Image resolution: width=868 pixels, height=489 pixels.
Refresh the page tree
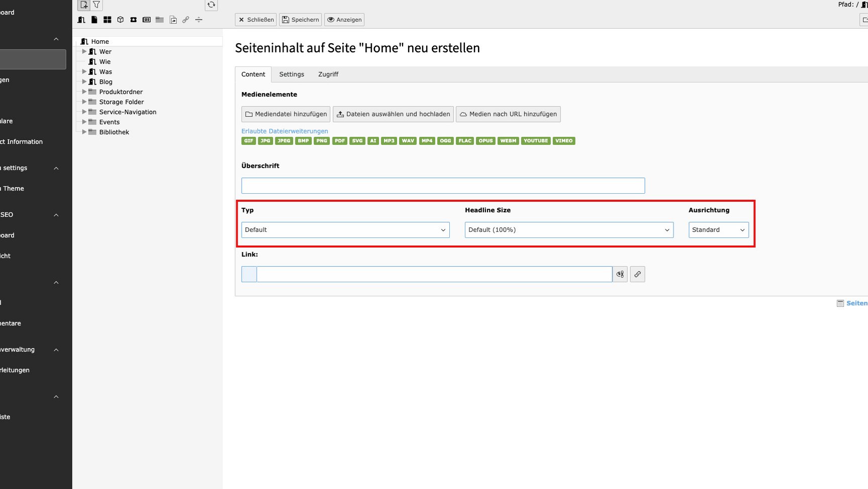pos(211,5)
